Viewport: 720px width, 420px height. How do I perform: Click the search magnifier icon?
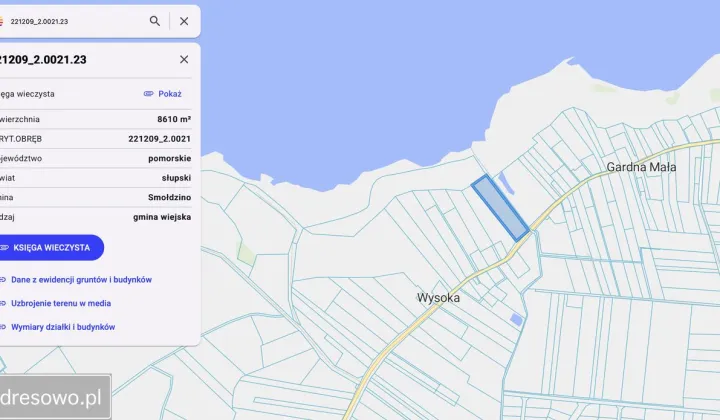155,21
